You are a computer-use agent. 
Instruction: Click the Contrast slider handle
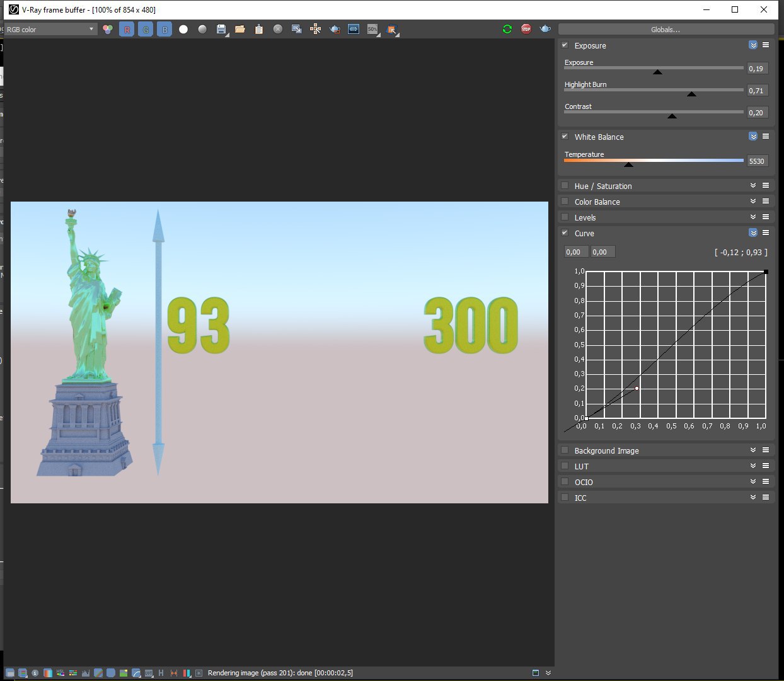pyautogui.click(x=672, y=116)
